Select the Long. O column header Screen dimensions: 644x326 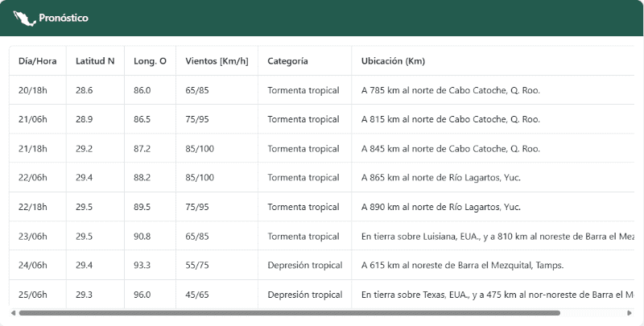tap(150, 60)
